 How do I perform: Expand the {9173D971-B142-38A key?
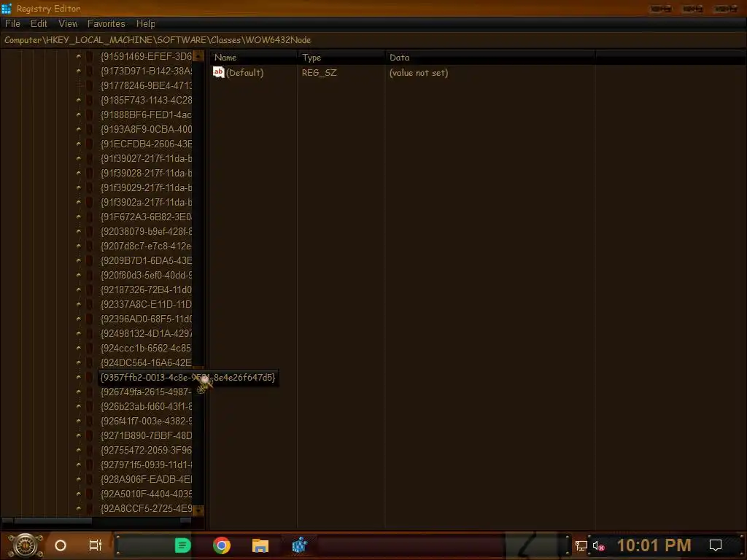79,71
